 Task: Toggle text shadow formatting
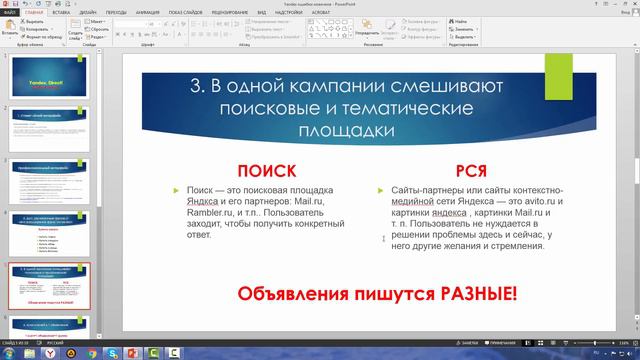pyautogui.click(x=139, y=35)
